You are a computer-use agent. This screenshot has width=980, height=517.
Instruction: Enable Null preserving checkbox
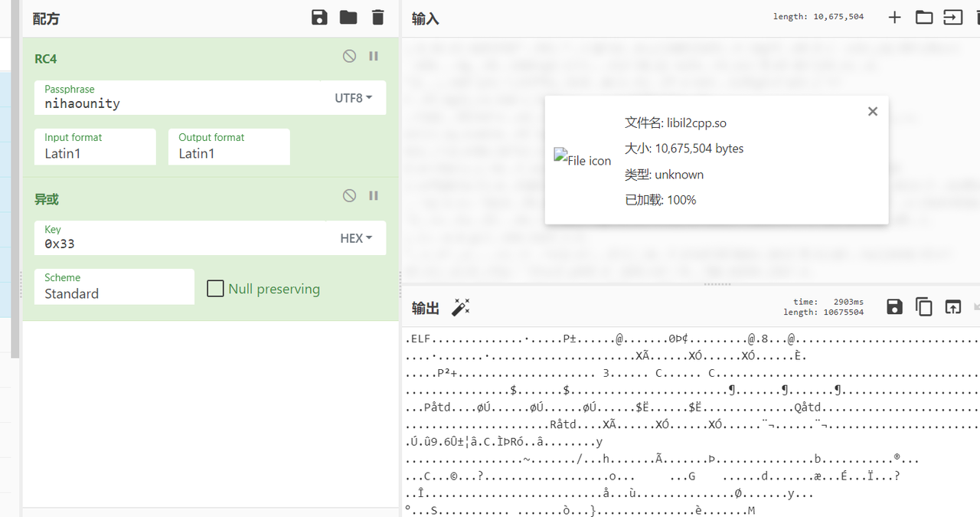tap(216, 289)
